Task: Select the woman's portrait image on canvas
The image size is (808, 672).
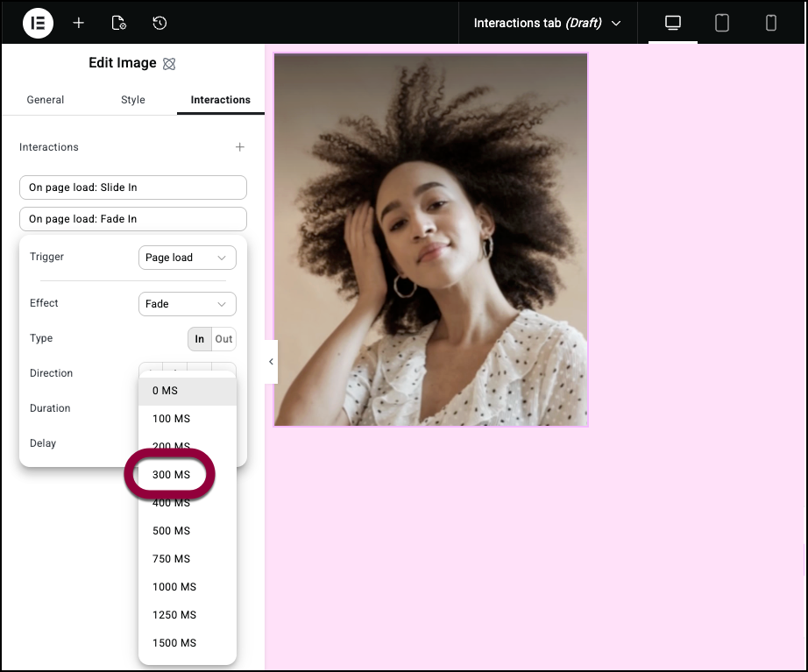Action: point(430,239)
